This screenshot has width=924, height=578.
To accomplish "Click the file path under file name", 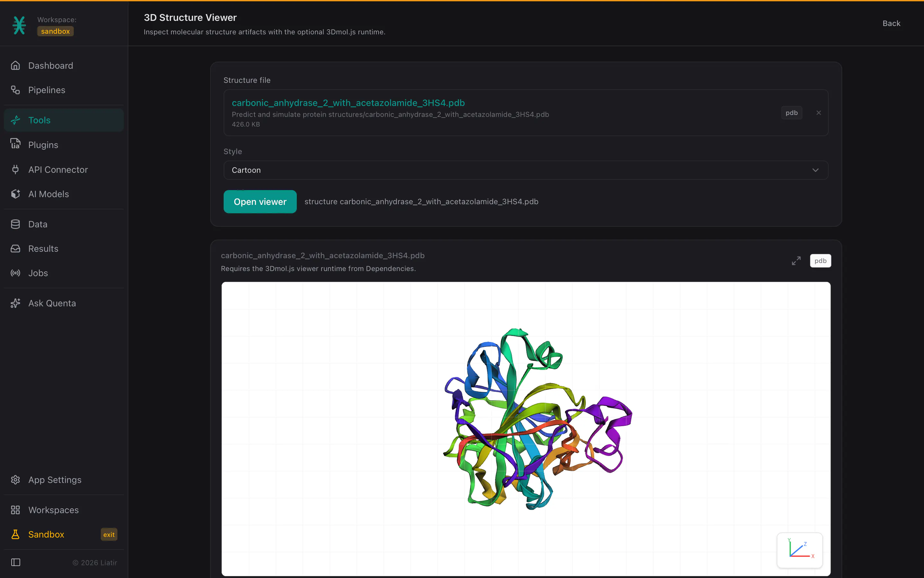I will pos(390,114).
